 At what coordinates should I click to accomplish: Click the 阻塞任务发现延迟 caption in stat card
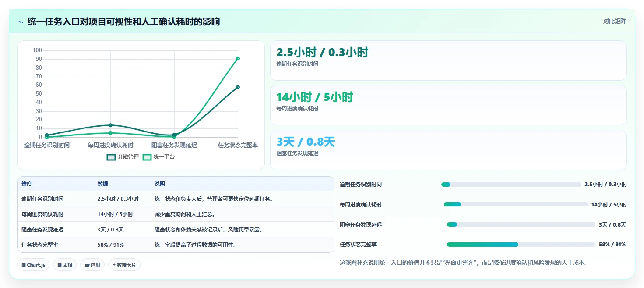(297, 153)
